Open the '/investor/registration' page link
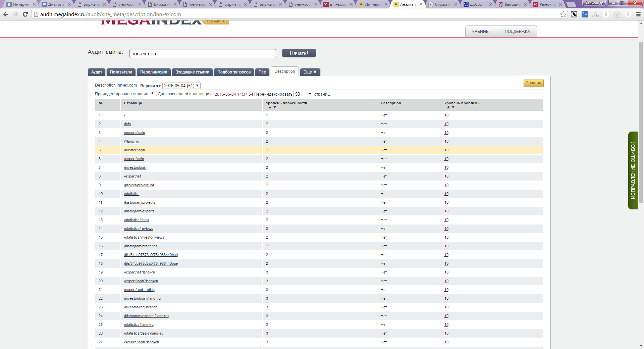 pos(141,307)
